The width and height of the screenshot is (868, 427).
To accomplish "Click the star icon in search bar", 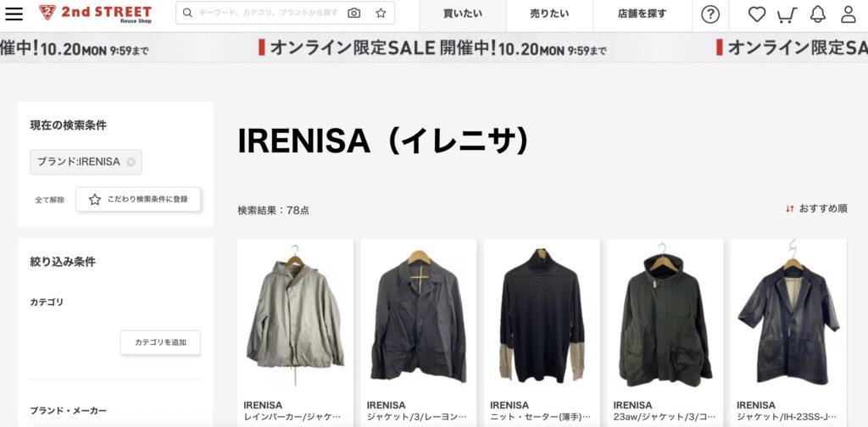I will [381, 13].
